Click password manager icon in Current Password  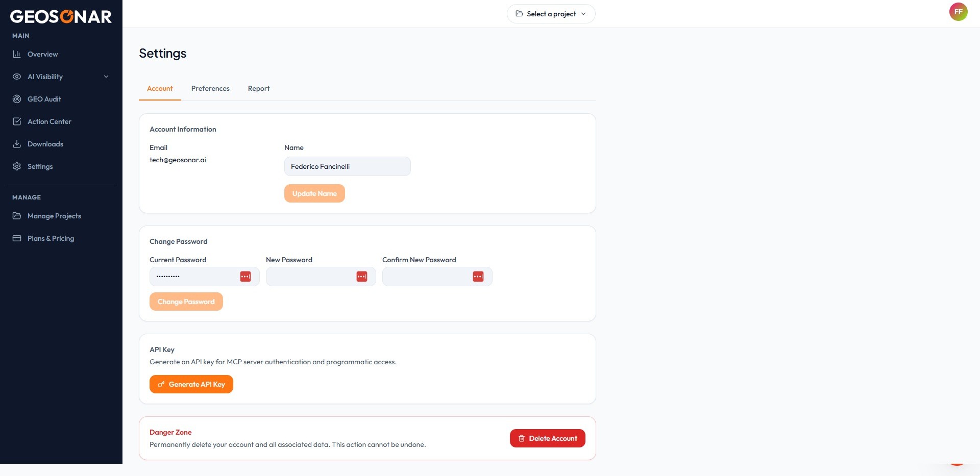(x=246, y=277)
